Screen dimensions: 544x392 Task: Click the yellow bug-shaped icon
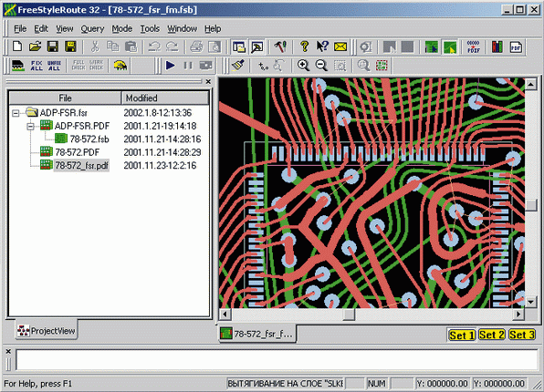pyautogui.click(x=120, y=66)
